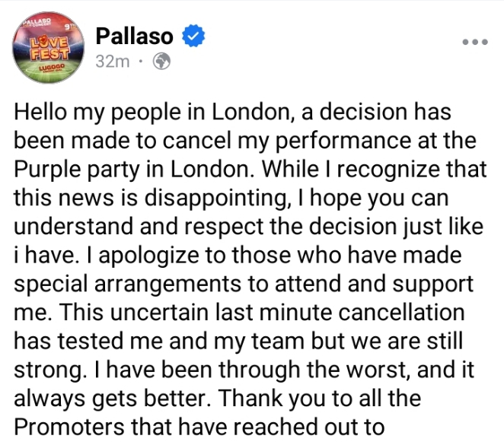Click the globe public audience icon

click(x=161, y=62)
